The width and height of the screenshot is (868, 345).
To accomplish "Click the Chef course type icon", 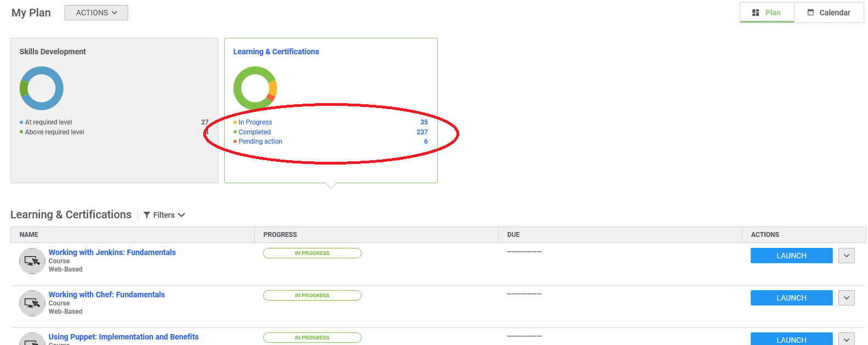I will tap(32, 303).
